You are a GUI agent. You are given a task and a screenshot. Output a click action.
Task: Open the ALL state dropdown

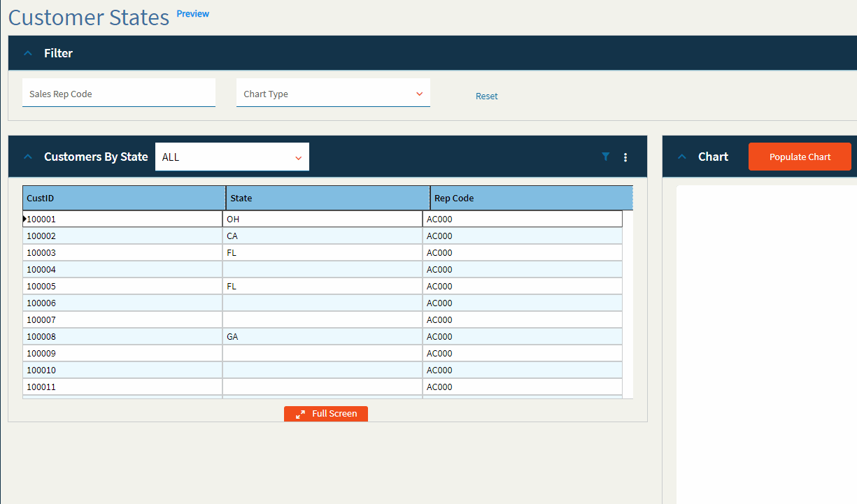click(x=232, y=157)
